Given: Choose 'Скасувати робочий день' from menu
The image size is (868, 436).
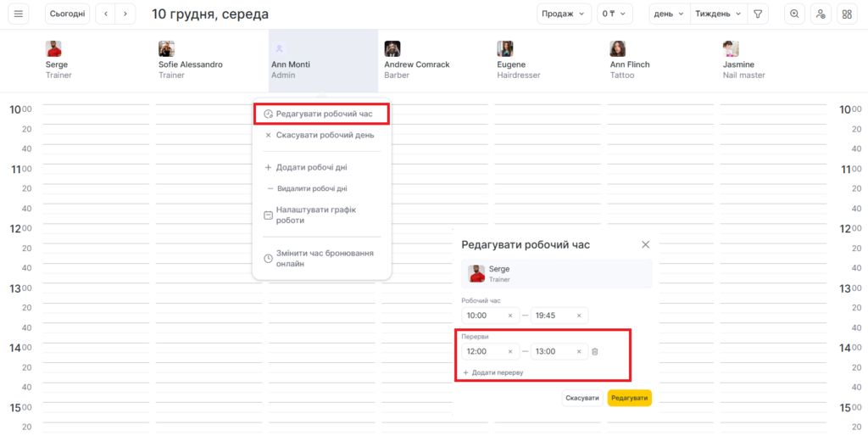Looking at the screenshot, I should [324, 135].
